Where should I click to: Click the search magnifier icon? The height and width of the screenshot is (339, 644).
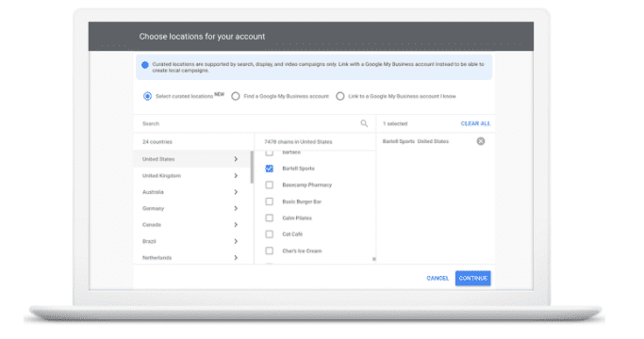point(364,123)
